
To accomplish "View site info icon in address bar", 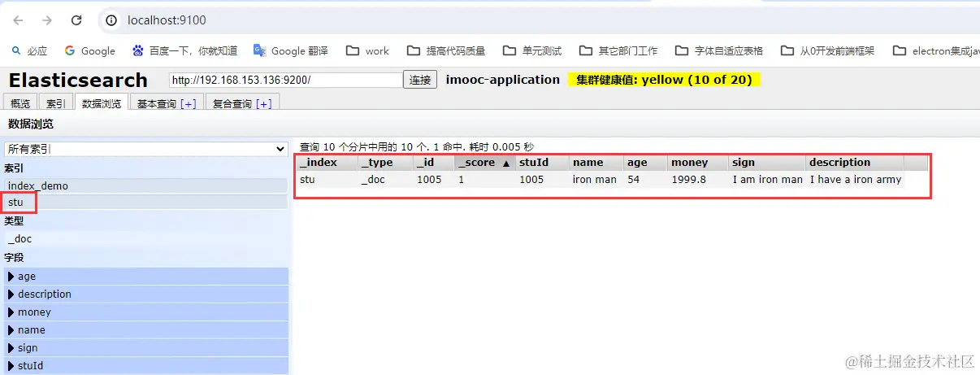I will coord(113,20).
